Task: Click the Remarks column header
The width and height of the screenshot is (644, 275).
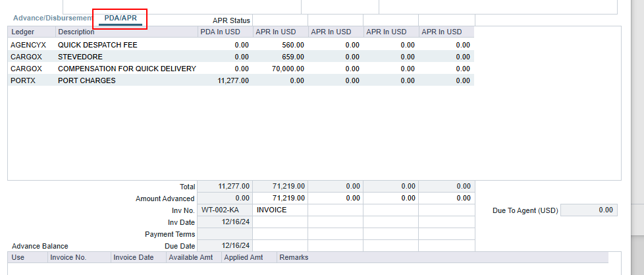Action: 294,257
